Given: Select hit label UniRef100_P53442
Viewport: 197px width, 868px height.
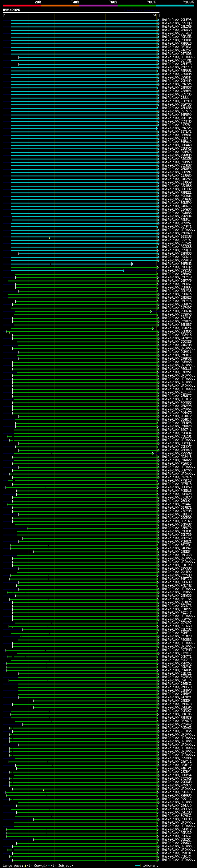Looking at the screenshot, I should [177, 725].
